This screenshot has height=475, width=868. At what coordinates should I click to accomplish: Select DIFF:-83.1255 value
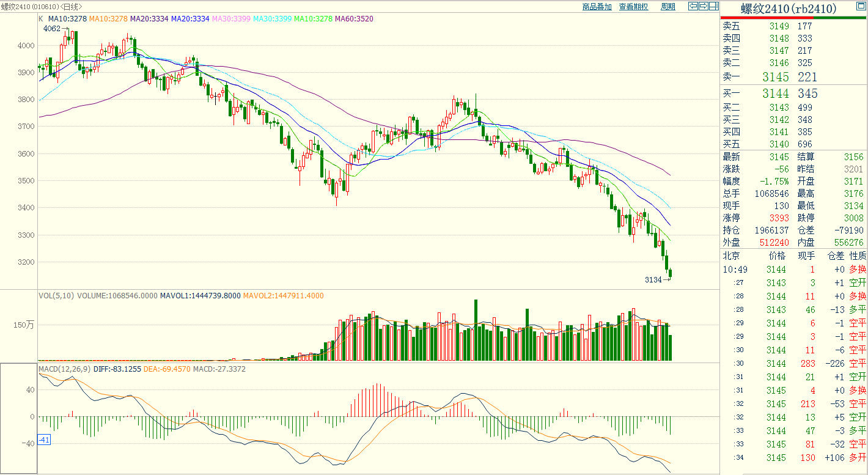tap(117, 369)
